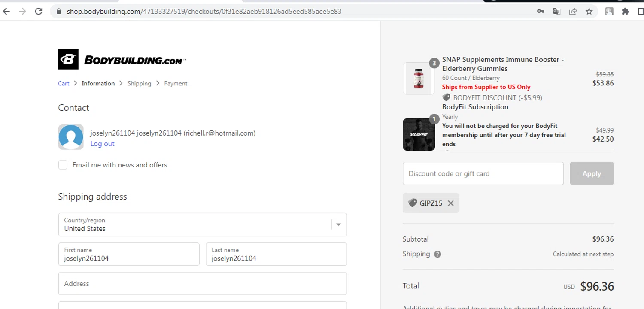The width and height of the screenshot is (644, 309).
Task: Select the Payment breadcrumb step
Action: pyautogui.click(x=176, y=83)
